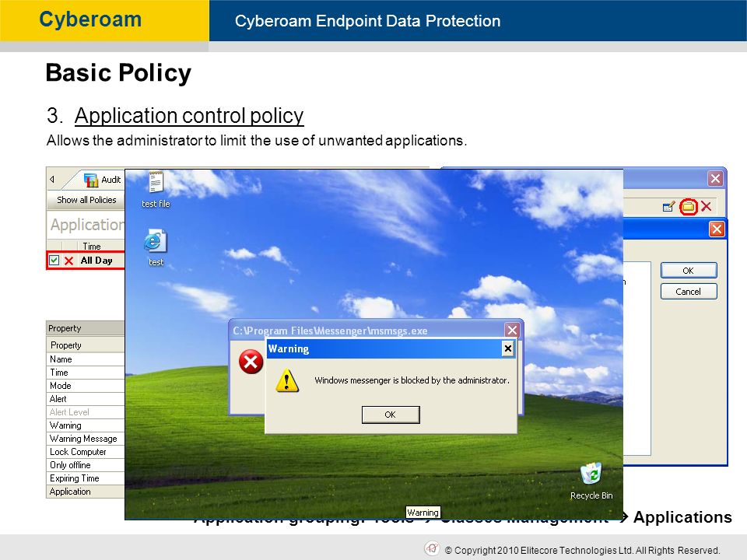Click the yellow warning triangle icon
Image resolution: width=747 pixels, height=560 pixels.
(287, 380)
